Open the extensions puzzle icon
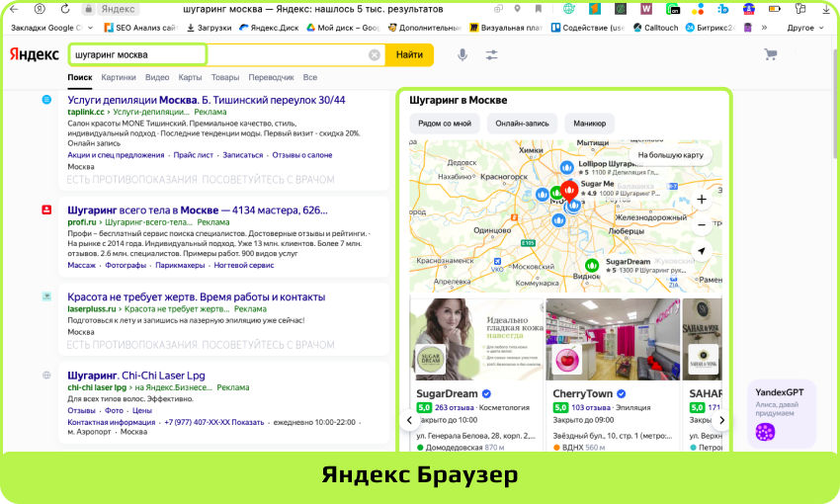The image size is (840, 504). point(800,9)
